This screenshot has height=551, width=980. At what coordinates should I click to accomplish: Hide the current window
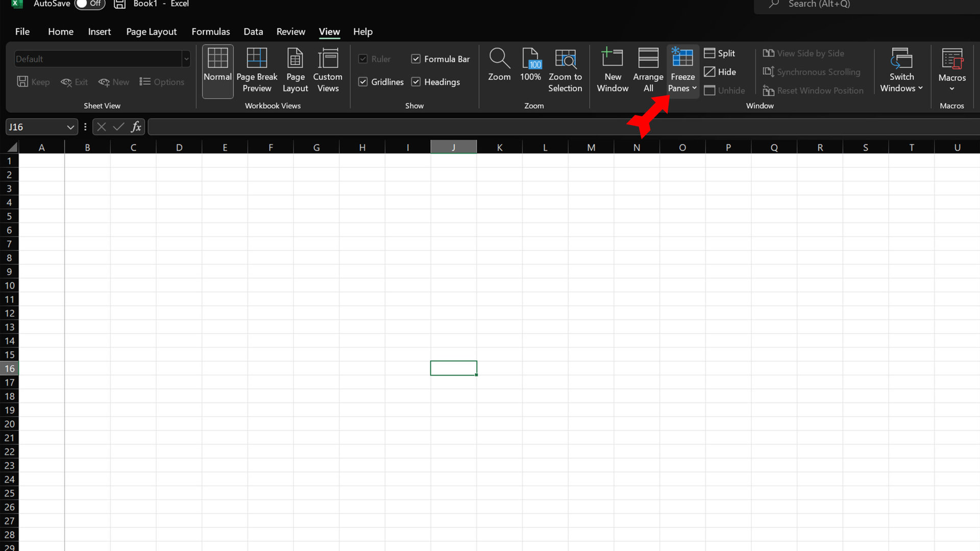point(720,72)
